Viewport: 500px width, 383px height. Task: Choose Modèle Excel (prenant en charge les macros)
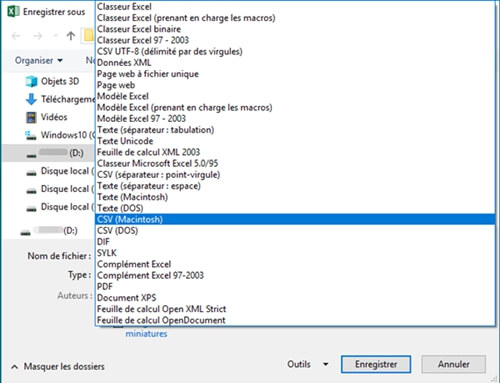pyautogui.click(x=295, y=107)
